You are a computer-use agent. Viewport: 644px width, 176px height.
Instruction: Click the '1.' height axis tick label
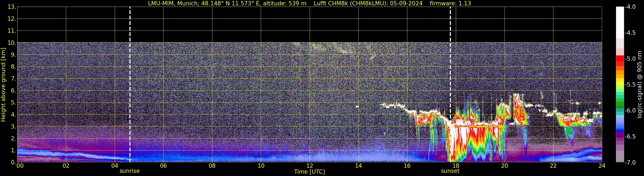point(13,151)
